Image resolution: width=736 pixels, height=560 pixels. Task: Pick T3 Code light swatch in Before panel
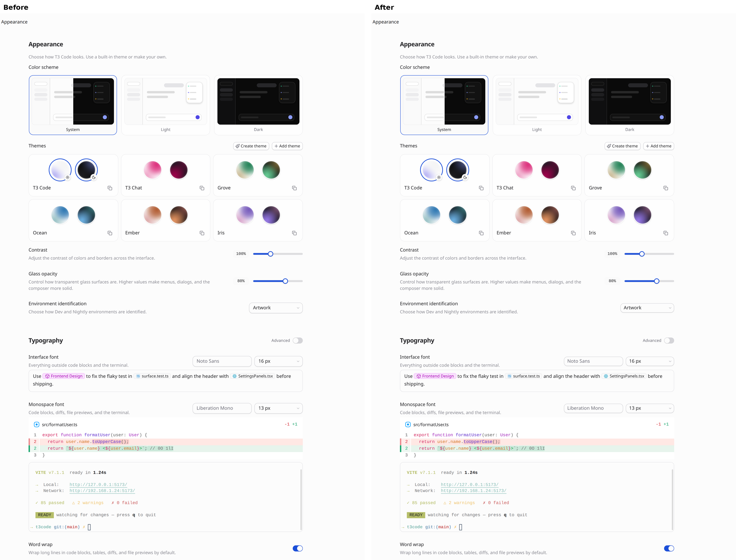(x=60, y=170)
